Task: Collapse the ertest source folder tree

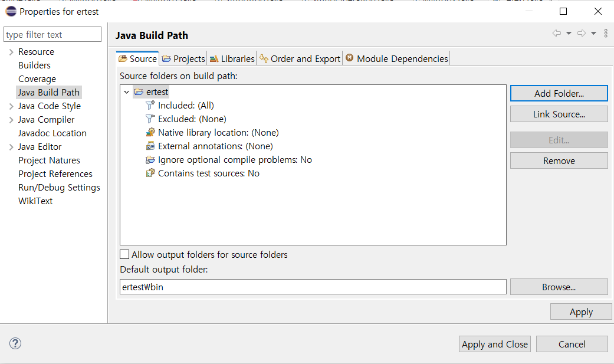Action: click(x=126, y=92)
